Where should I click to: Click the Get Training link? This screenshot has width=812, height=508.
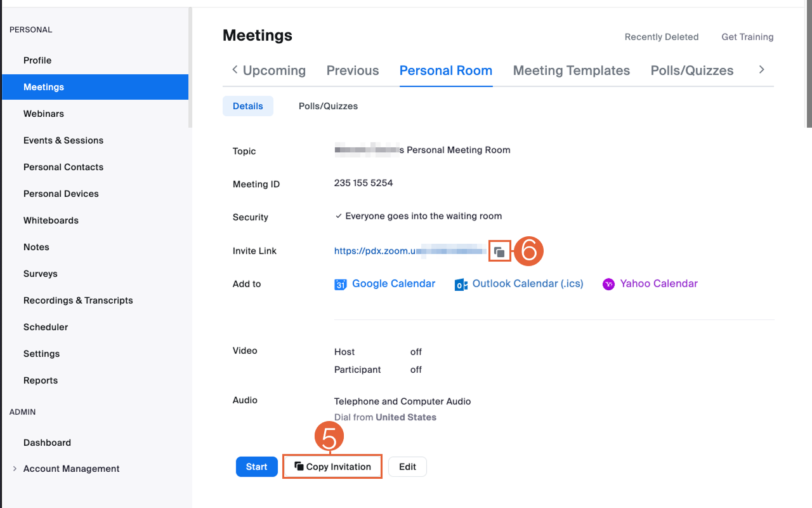(x=747, y=37)
